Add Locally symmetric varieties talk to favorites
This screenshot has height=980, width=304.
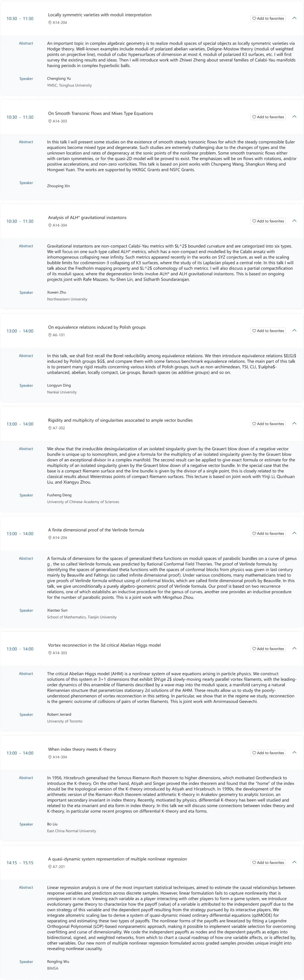[x=268, y=18]
